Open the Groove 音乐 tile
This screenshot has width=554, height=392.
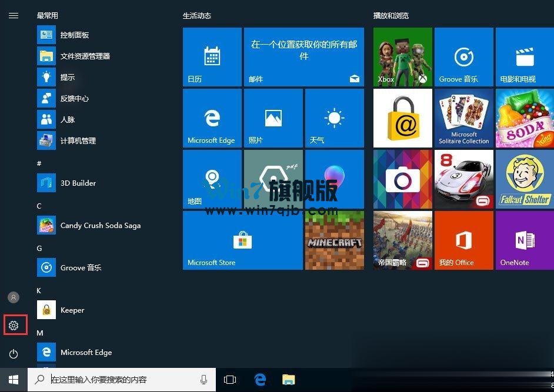[464, 57]
